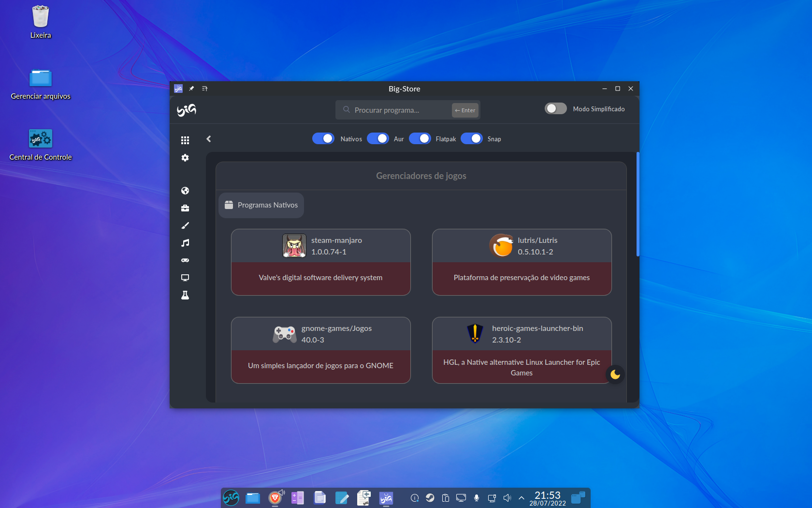This screenshot has width=812, height=508.
Task: Open the gnome-games/Jogos package card
Action: tap(321, 350)
